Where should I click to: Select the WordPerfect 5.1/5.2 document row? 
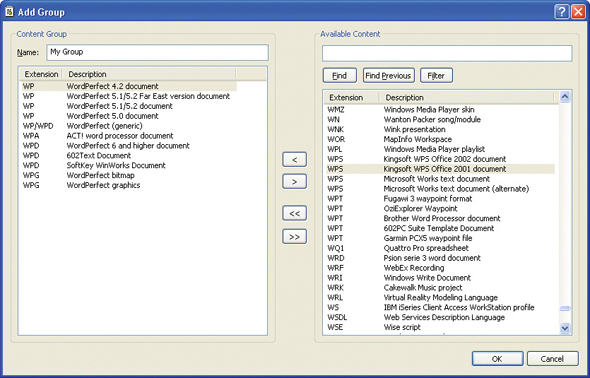tap(128, 106)
